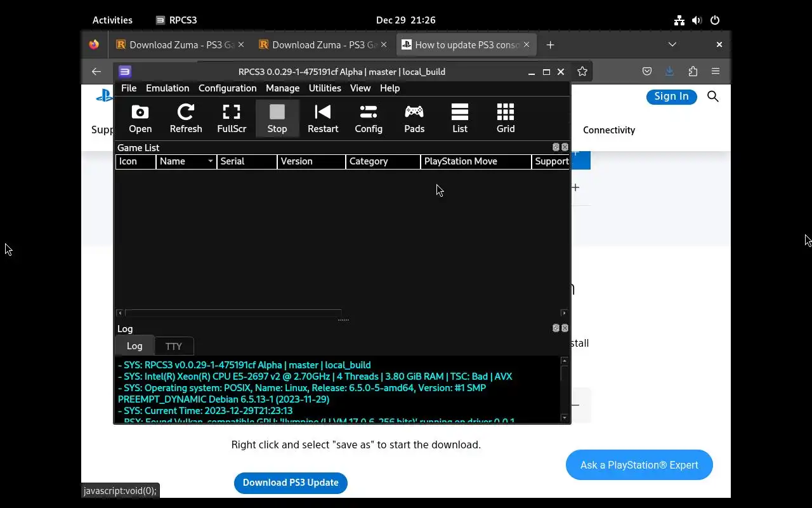Open the Configuration menu
Screen dimensions: 812x508
point(227,88)
